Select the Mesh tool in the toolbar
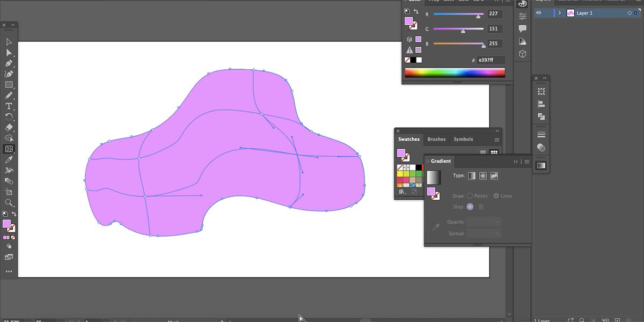This screenshot has width=644, height=322. tap(9, 149)
